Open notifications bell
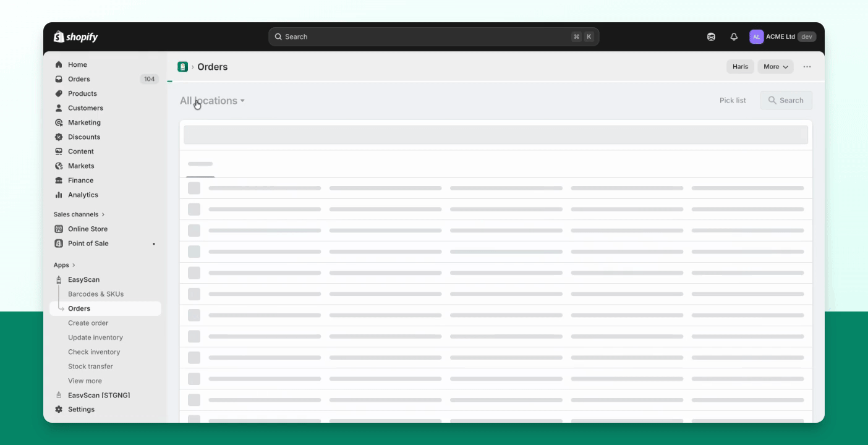Viewport: 868px width, 445px height. 734,37
